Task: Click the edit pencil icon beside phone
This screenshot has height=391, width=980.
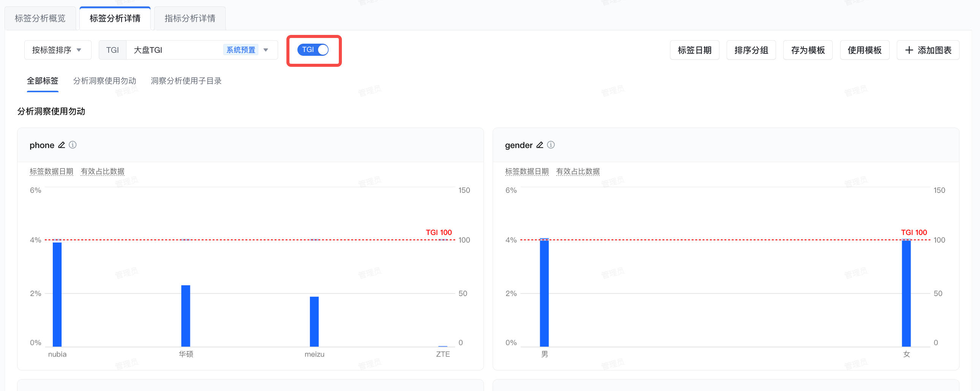Action: [61, 145]
